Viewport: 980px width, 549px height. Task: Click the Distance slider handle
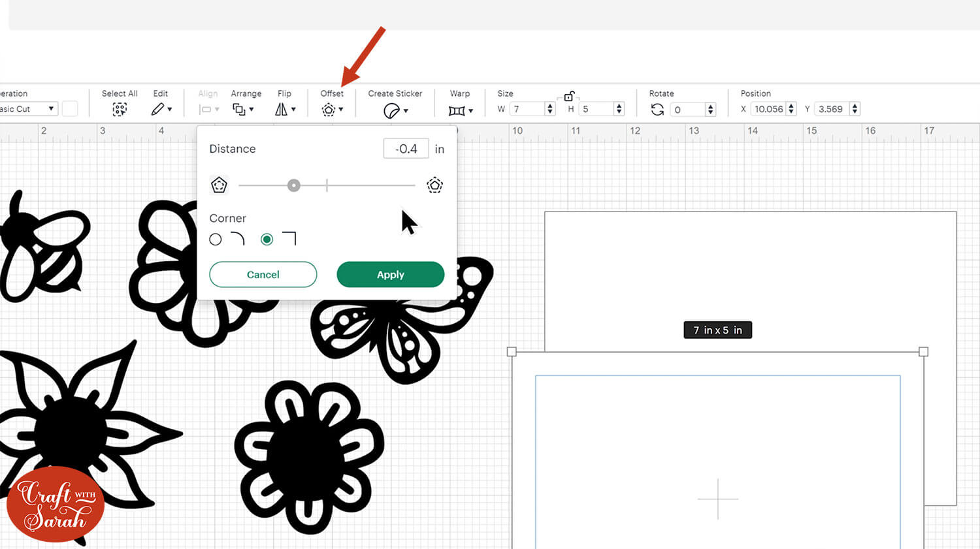coord(294,185)
